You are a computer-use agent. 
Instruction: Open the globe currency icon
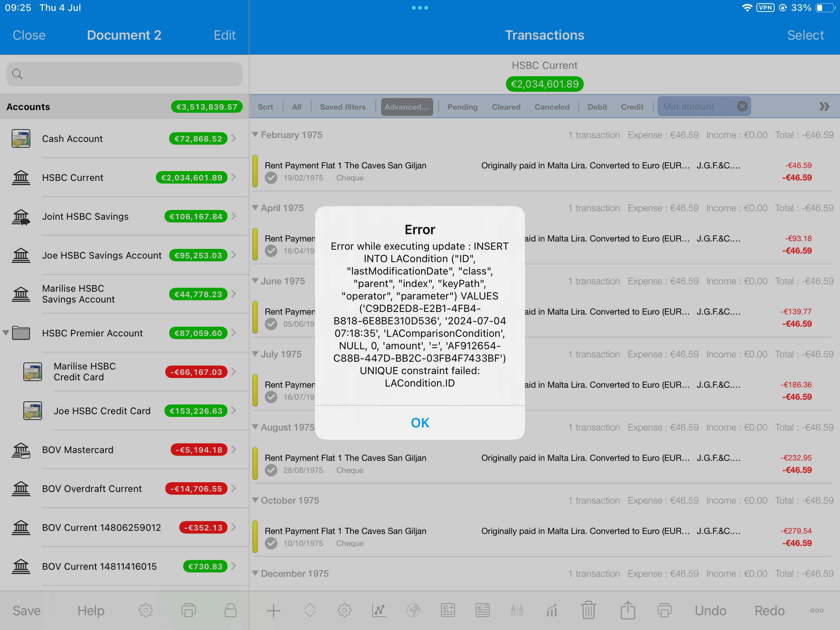[x=413, y=611]
